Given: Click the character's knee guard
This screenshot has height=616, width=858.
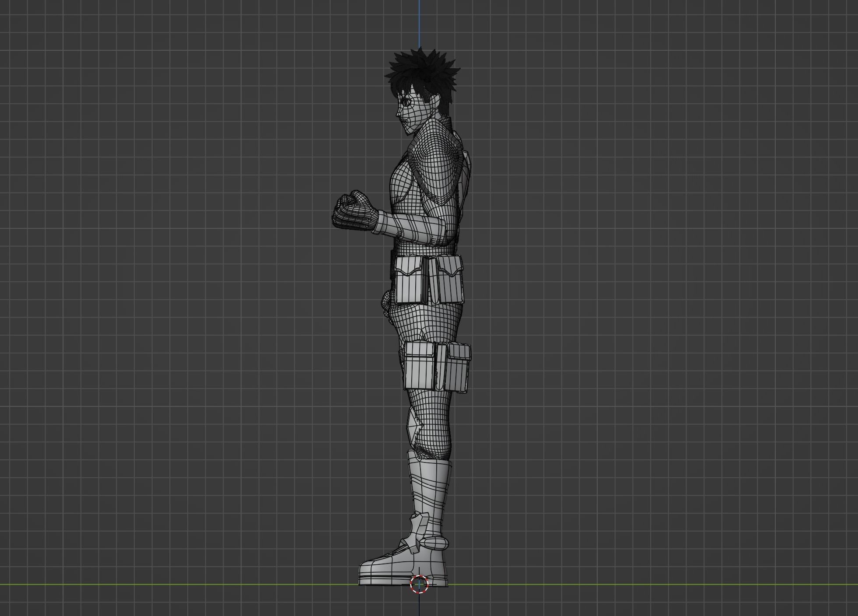Looking at the screenshot, I should point(414,425).
